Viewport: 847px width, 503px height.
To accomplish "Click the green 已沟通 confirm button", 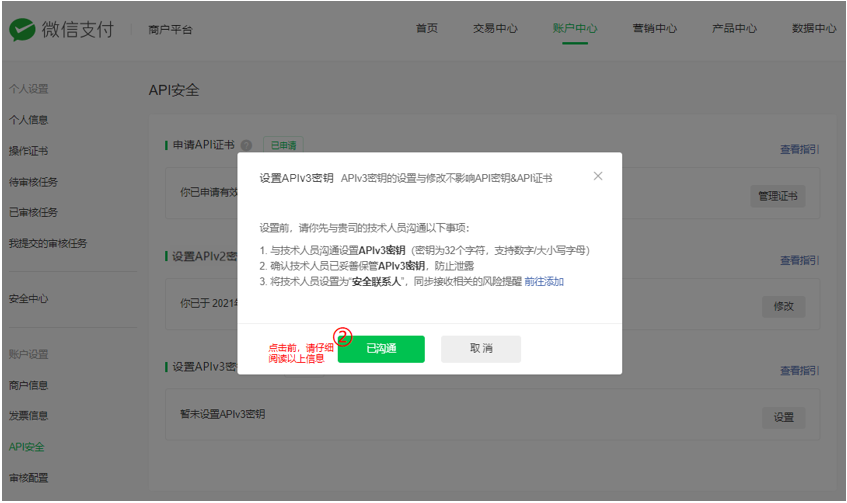I will pyautogui.click(x=381, y=349).
